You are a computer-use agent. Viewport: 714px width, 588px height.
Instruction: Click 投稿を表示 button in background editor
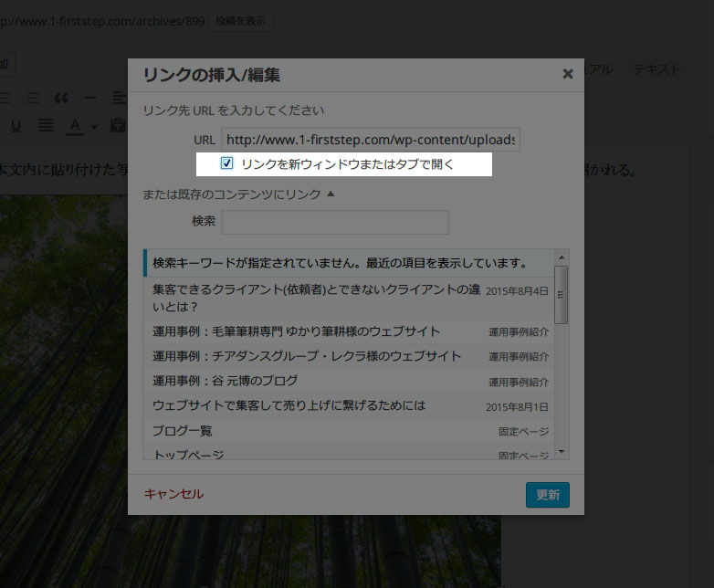coord(240,21)
